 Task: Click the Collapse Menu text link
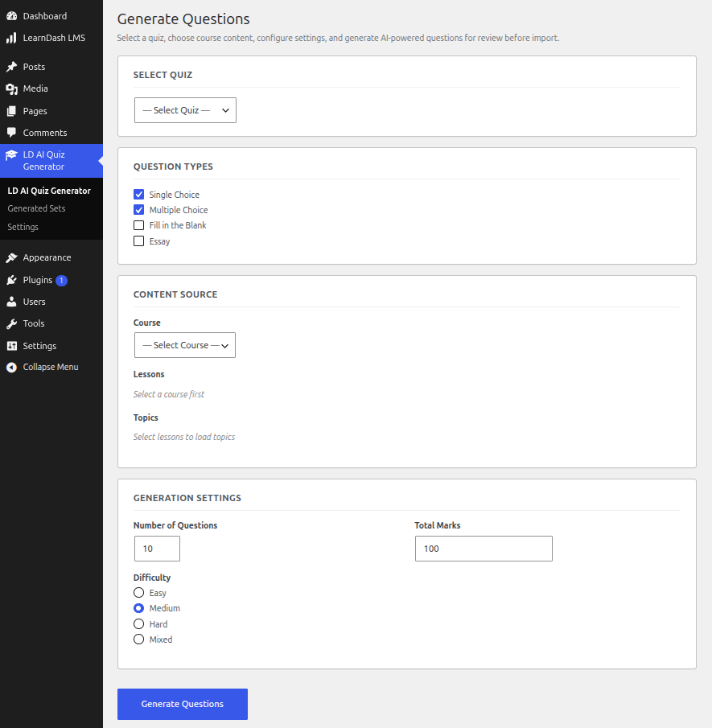51,368
